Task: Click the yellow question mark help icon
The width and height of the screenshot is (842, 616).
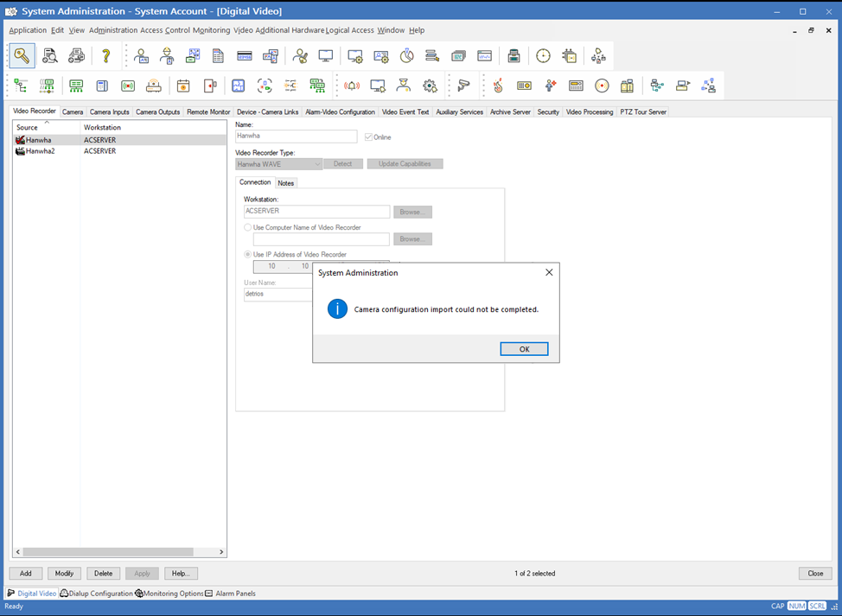Action: [x=105, y=56]
